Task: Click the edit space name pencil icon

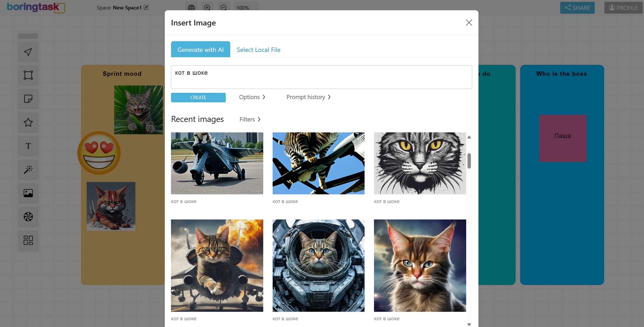Action: pos(146,8)
